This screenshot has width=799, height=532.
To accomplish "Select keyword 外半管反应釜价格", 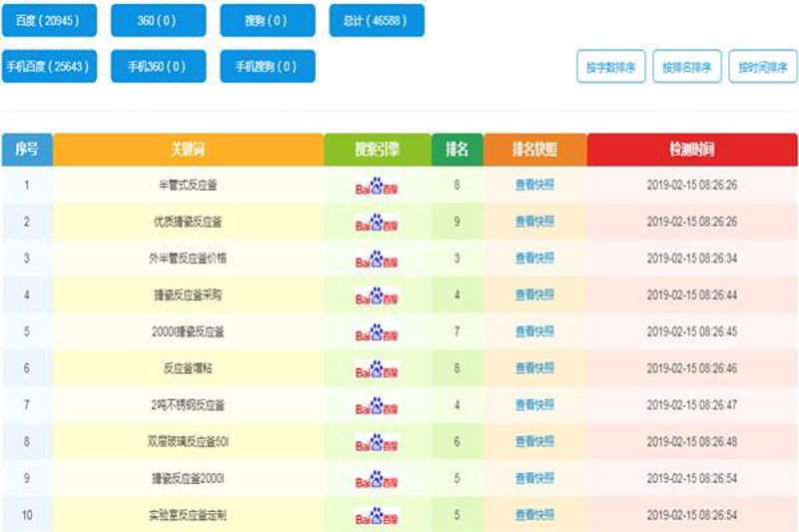I will coord(188,259).
